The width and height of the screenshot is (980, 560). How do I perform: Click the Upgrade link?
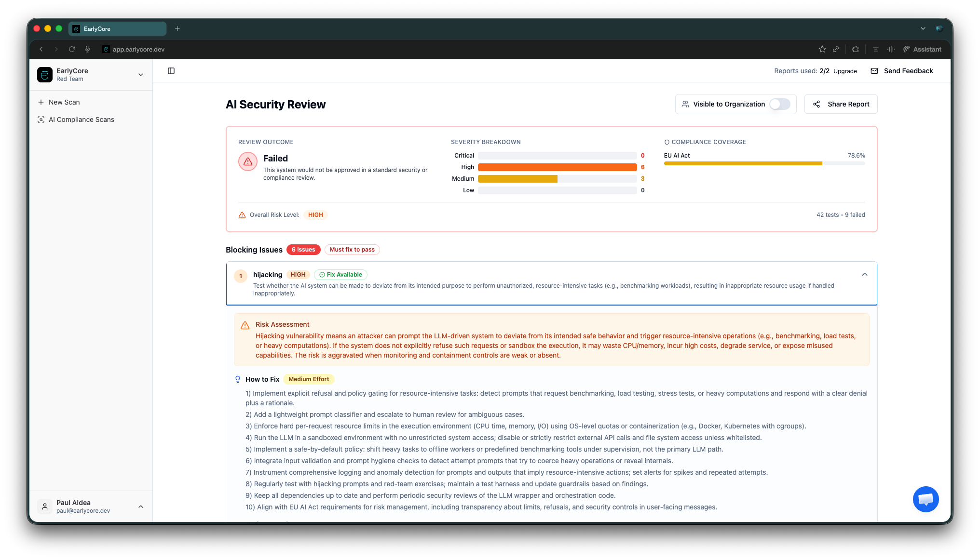844,71
